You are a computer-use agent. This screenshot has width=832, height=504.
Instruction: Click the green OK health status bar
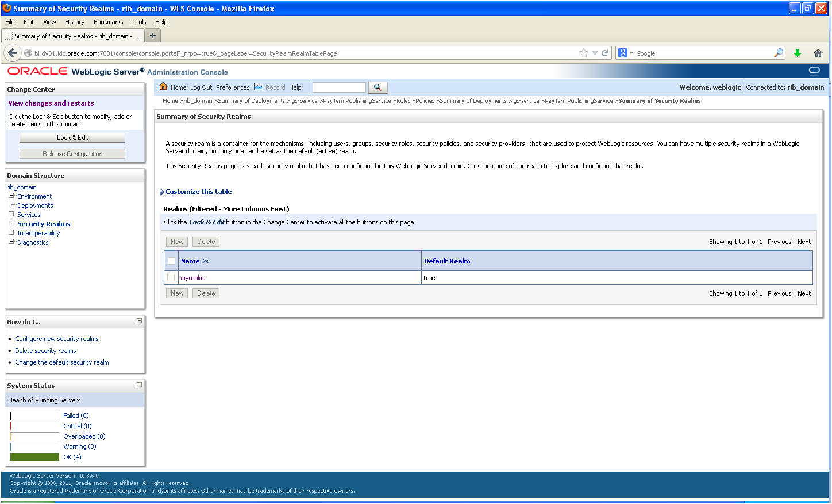34,457
